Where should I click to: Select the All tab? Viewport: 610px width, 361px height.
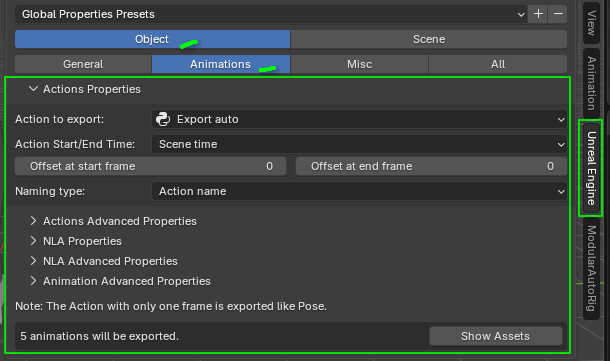coord(498,64)
